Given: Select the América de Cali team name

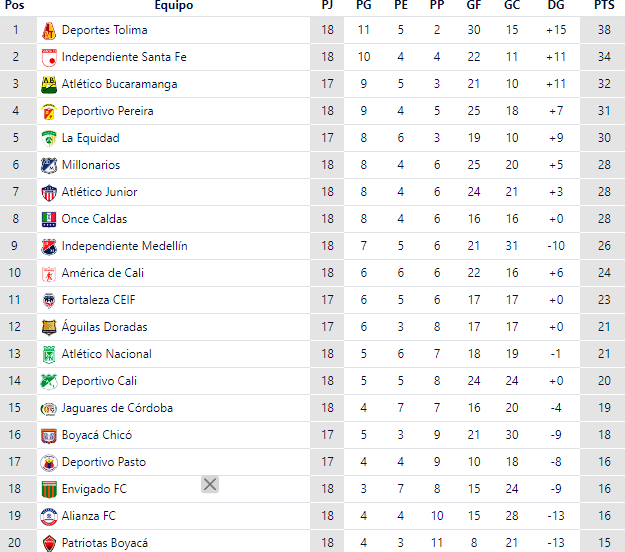Looking at the screenshot, I should 102,273.
